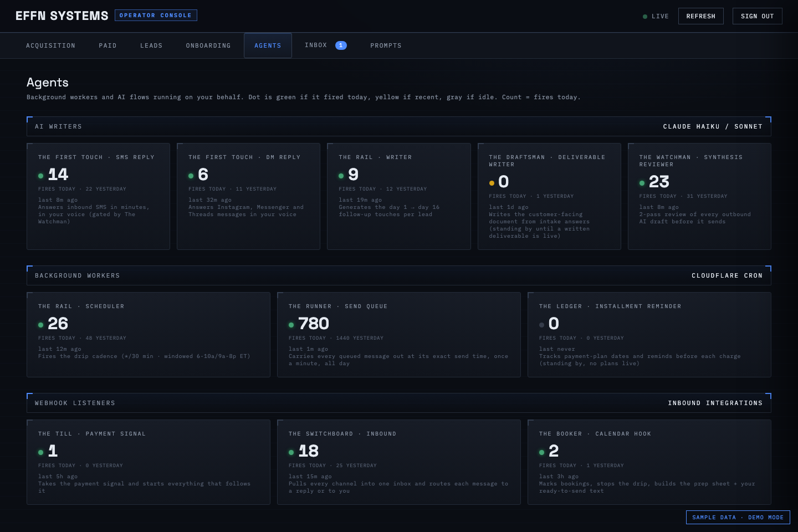Viewport: 798px width, 532px height.
Task: Click the Till Payment Signal status dot
Action: tap(40, 452)
